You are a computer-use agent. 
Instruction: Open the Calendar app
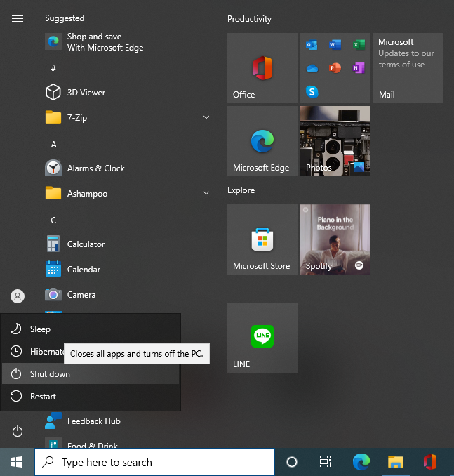(128, 270)
